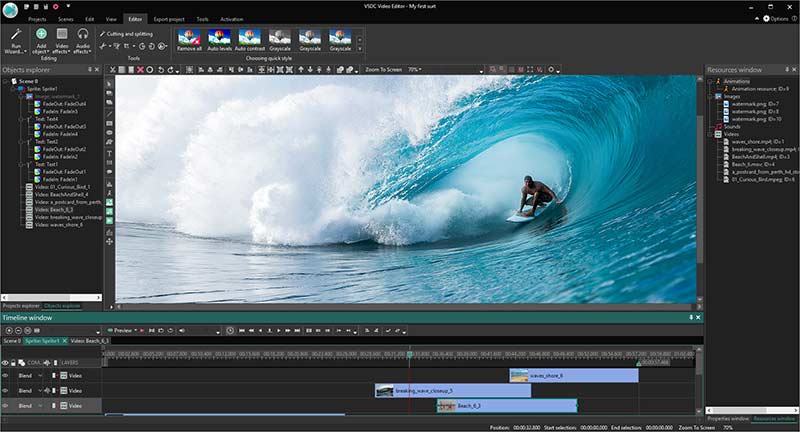
Task: Open the Preview dropdown arrow in timeline
Action: click(x=136, y=331)
